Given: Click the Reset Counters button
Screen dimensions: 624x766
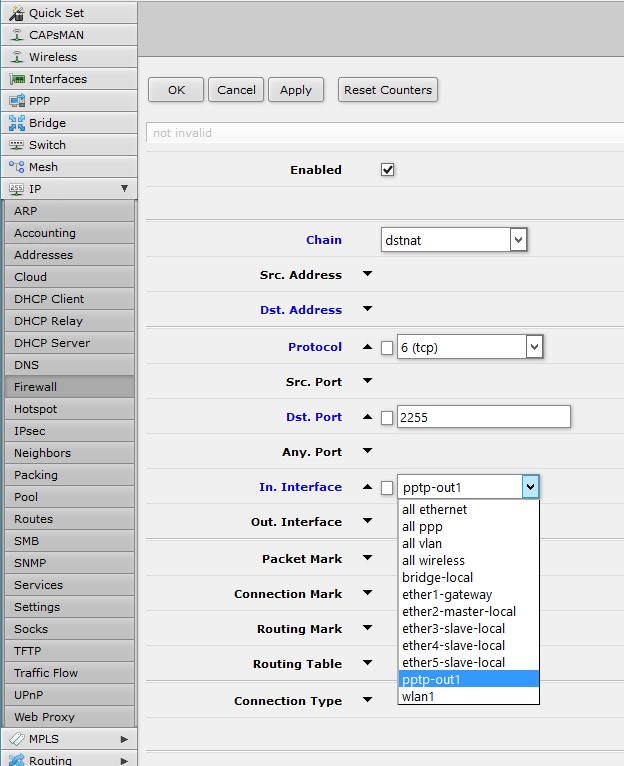Looking at the screenshot, I should click(x=388, y=90).
